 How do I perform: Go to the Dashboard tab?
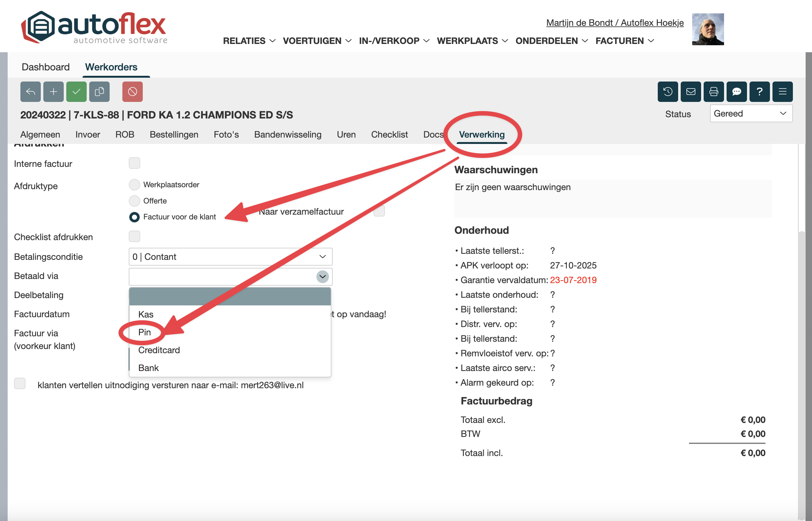[x=45, y=67]
